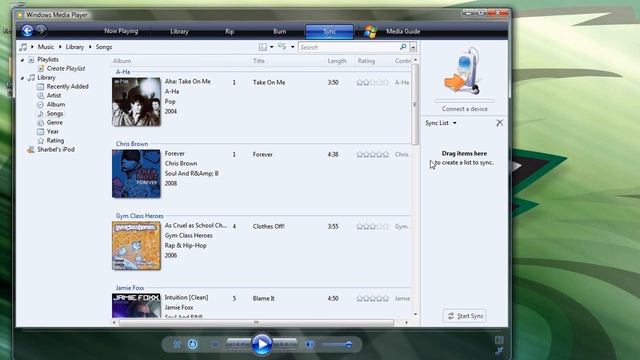This screenshot has width=640, height=360.
Task: Sort by the Title column header
Action: click(259, 61)
